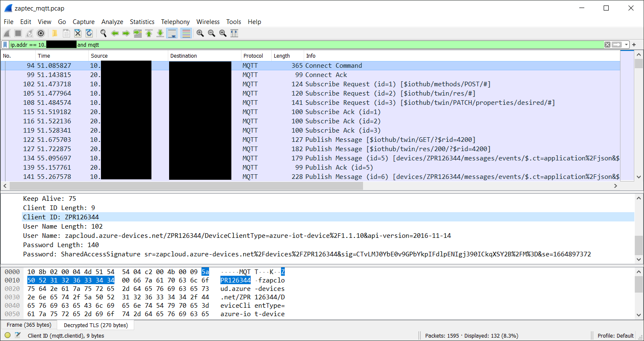
Task: Open the Tools menu
Action: pyautogui.click(x=234, y=22)
